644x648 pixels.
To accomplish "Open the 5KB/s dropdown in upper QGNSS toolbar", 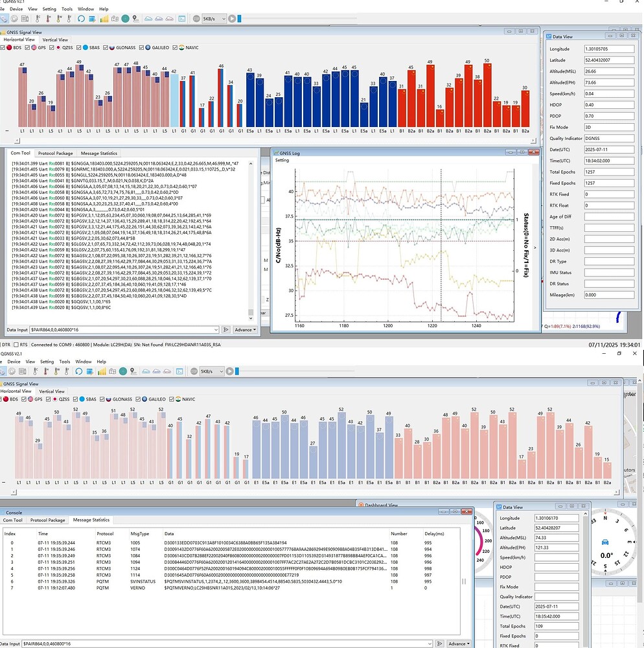I will [214, 19].
